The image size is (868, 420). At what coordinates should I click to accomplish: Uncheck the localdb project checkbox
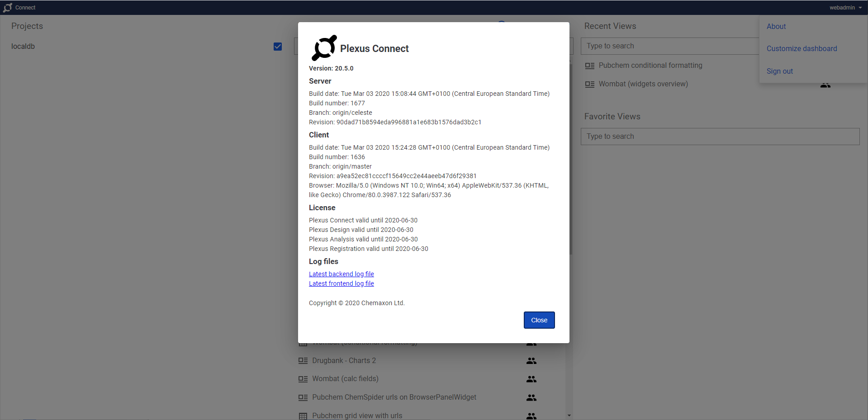(x=278, y=47)
